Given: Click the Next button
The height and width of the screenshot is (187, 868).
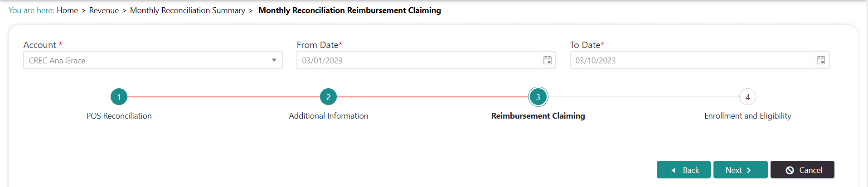Looking at the screenshot, I should point(740,170).
